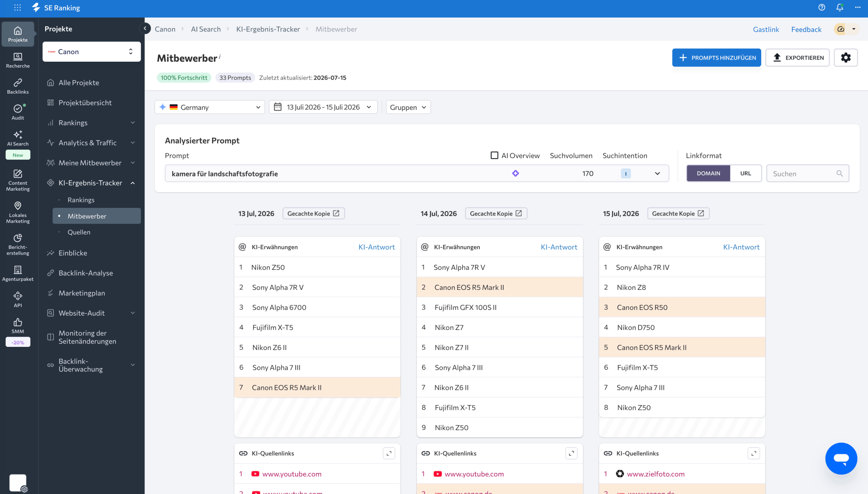Open the apps grid launcher
This screenshot has width=868, height=494.
(18, 7)
